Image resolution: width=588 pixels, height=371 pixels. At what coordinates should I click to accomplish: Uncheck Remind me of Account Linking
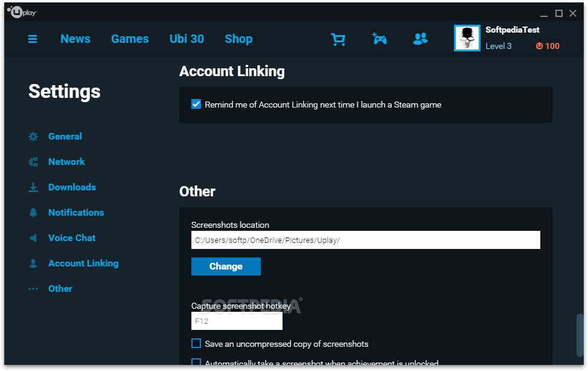196,104
